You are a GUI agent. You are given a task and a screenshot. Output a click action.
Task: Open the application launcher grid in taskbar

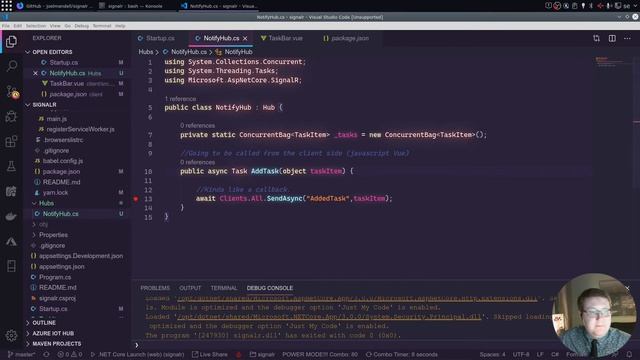click(6, 6)
